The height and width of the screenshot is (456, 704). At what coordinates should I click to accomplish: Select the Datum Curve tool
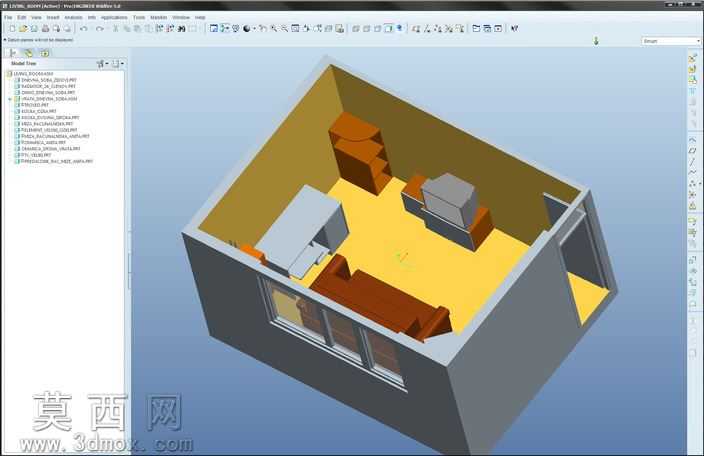(x=693, y=172)
